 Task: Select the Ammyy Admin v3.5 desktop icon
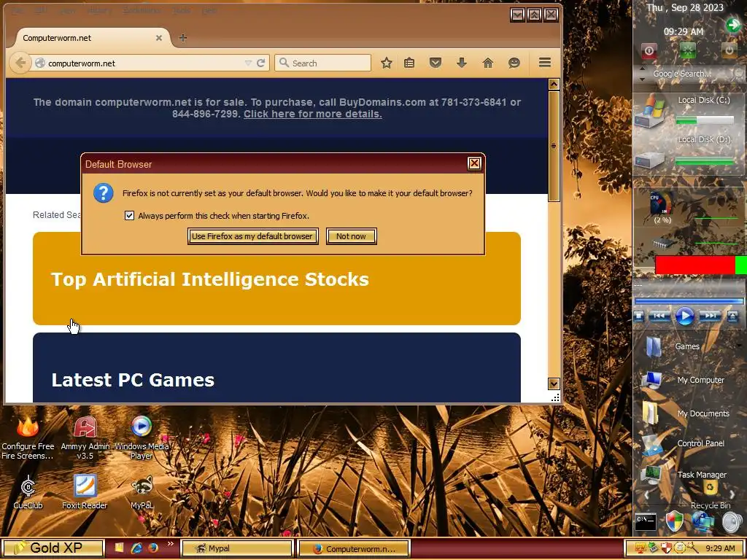pos(85,438)
